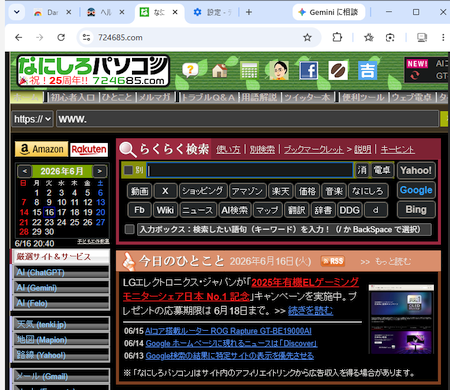Screen dimensions: 450x390
Task: Reload the page with refresh icon
Action: (x=61, y=37)
